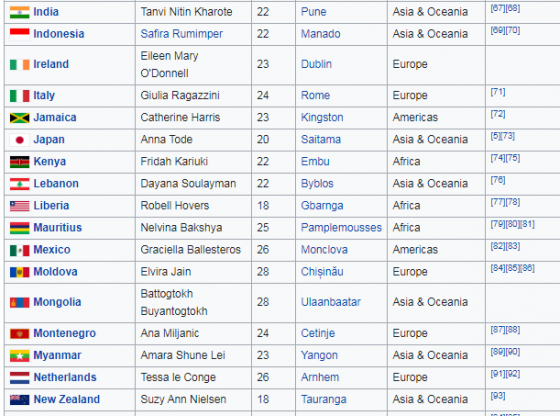Open the Indonesia country link

pos(59,34)
